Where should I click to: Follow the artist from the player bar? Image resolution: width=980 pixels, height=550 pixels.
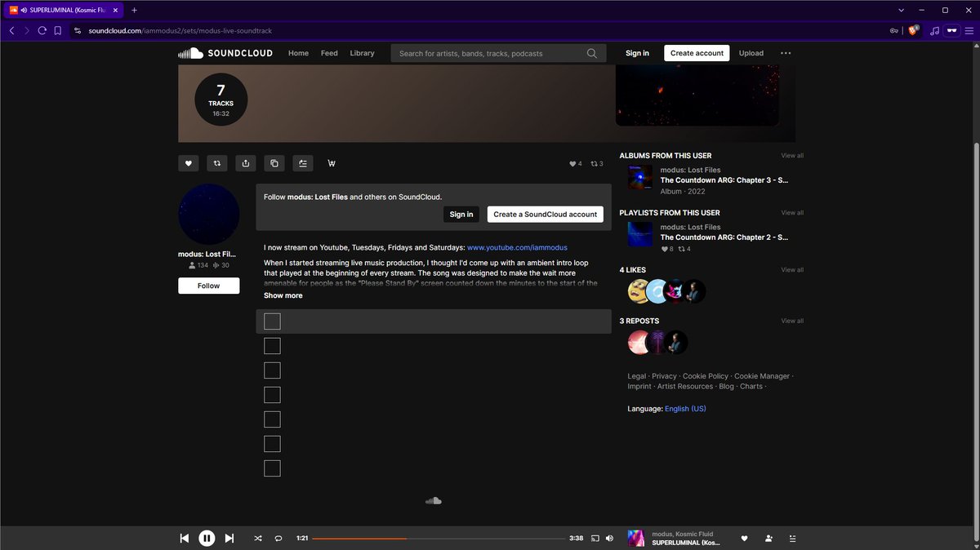pos(768,538)
